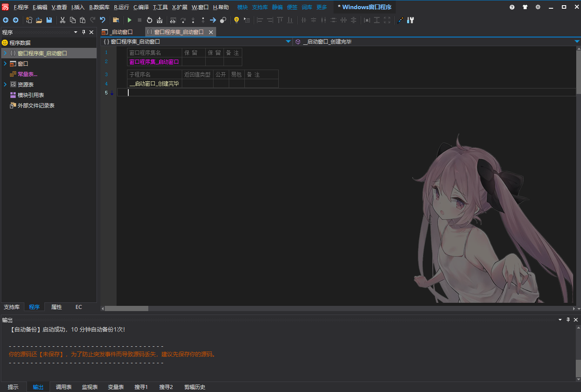
Task: Click the glasses step-watch toolbar icon
Action: (x=173, y=20)
